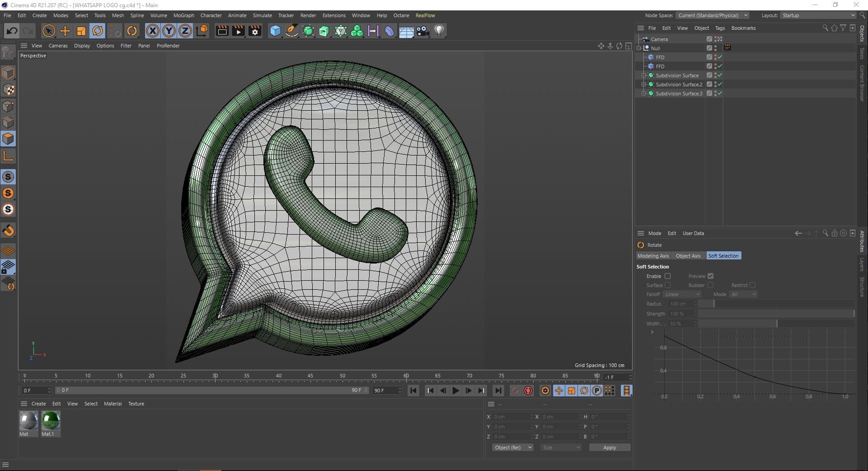Open the Mode All dropdown

tap(743, 294)
